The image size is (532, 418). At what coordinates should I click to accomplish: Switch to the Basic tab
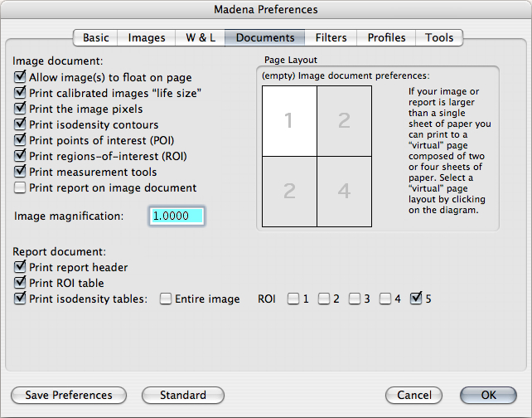click(x=95, y=37)
